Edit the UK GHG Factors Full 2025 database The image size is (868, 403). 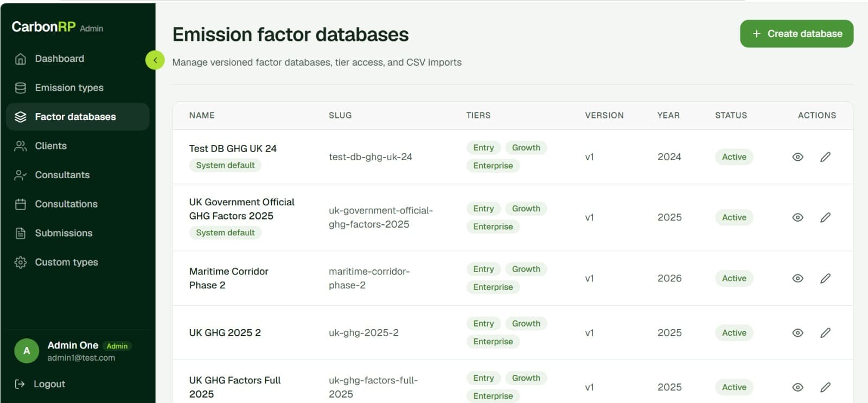pyautogui.click(x=825, y=387)
